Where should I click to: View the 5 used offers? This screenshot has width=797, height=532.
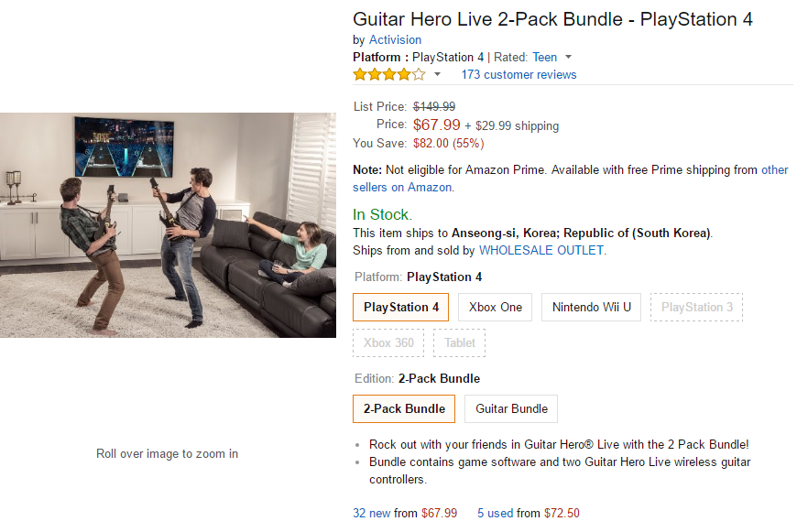click(x=495, y=513)
